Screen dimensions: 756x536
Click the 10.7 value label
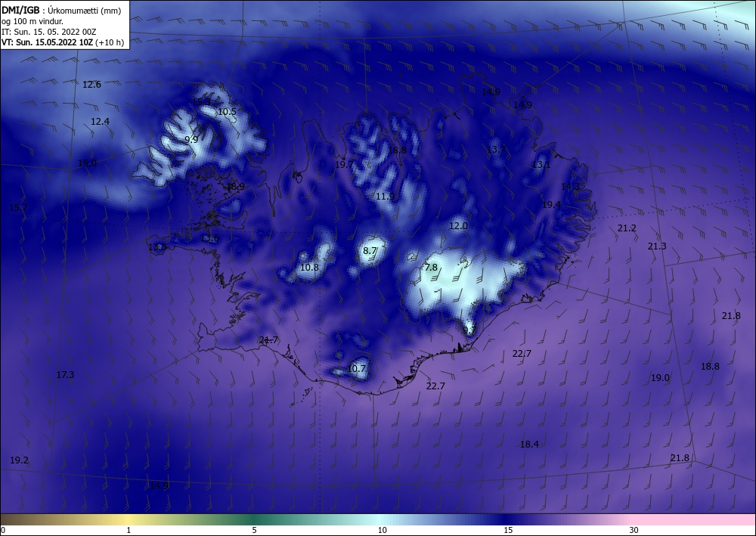[356, 369]
